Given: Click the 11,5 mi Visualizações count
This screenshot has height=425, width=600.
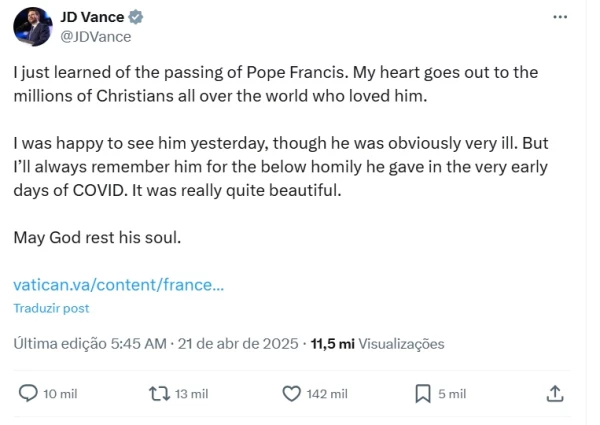Looking at the screenshot, I should pyautogui.click(x=378, y=343).
